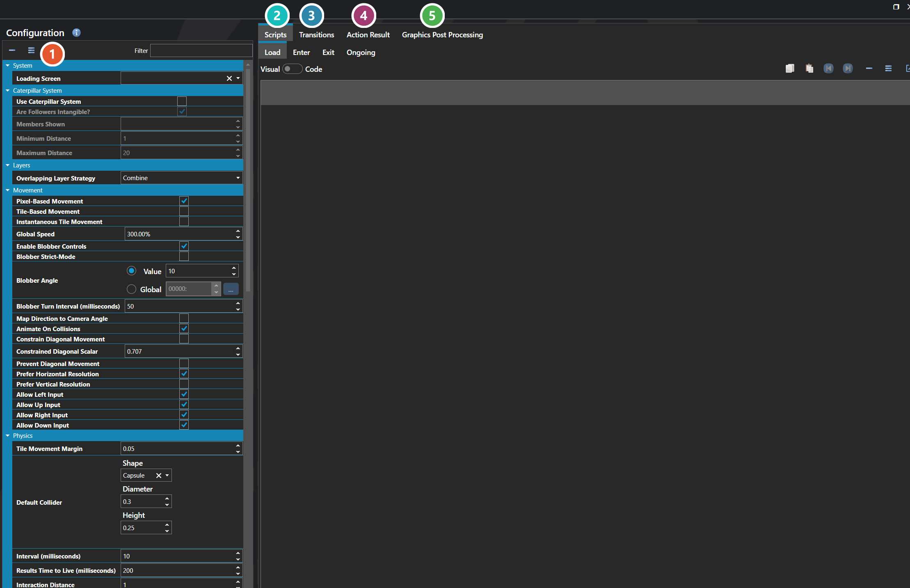
Task: Click the Blobber Turn Interval value field
Action: pos(180,307)
